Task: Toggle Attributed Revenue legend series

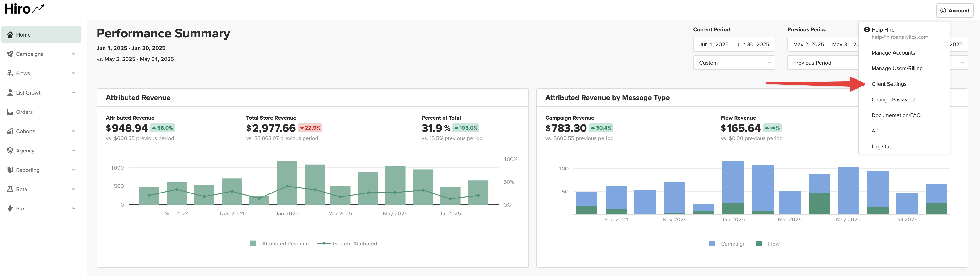Action: pos(279,244)
